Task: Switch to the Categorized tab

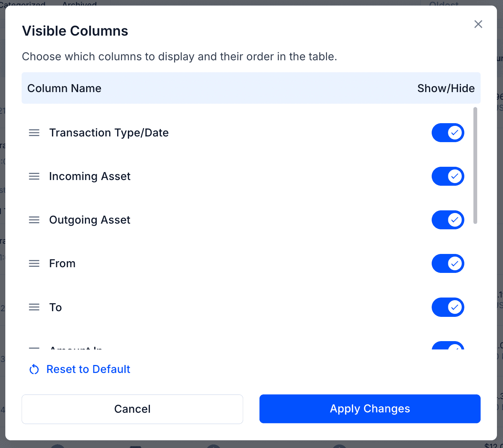Action: pyautogui.click(x=23, y=4)
